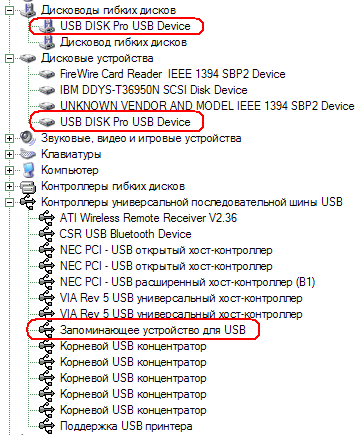Expand the Клавиатуры category

coord(9,154)
